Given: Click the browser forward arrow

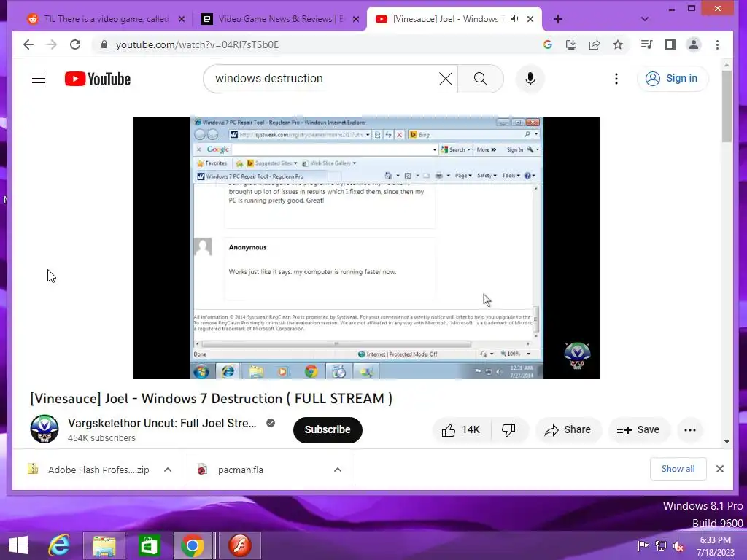Looking at the screenshot, I should click(52, 44).
